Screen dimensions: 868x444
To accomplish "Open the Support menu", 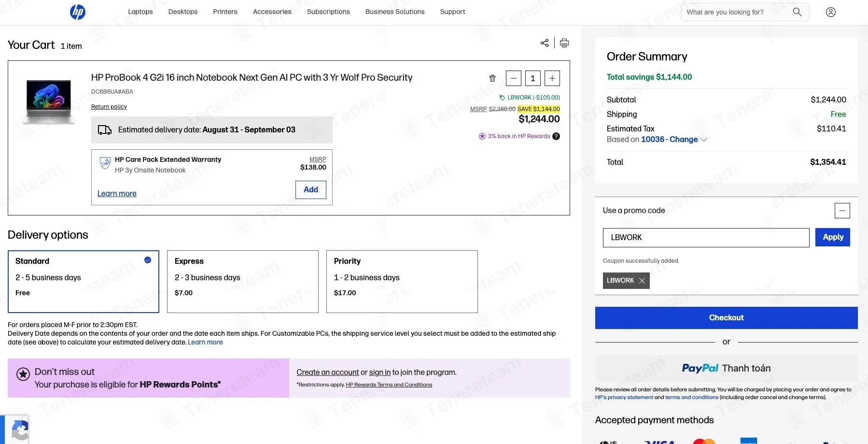I will 453,12.
